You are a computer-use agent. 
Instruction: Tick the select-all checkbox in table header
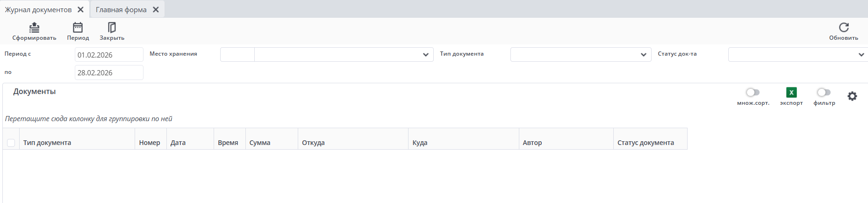pyautogui.click(x=11, y=143)
